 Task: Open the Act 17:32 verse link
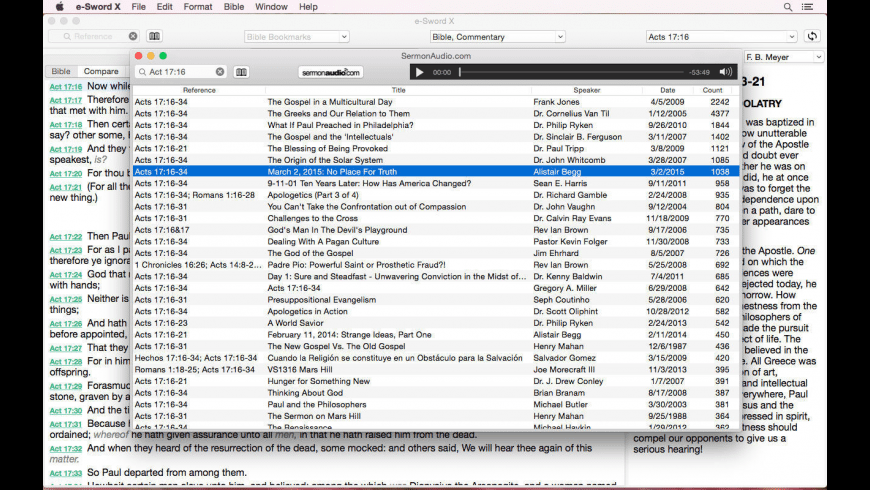65,449
